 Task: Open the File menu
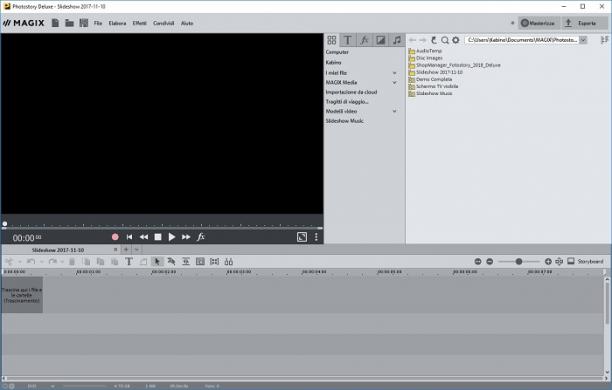pos(98,23)
